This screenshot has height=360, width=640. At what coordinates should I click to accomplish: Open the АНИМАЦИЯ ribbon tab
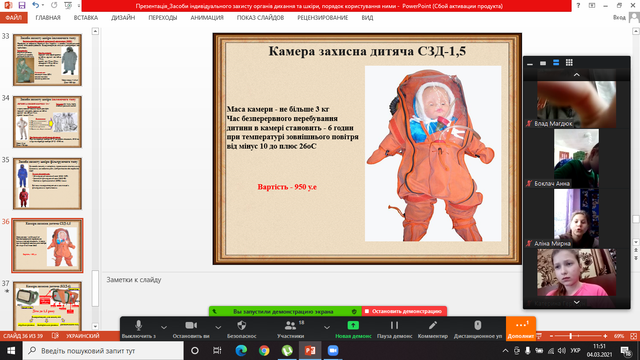point(207,18)
